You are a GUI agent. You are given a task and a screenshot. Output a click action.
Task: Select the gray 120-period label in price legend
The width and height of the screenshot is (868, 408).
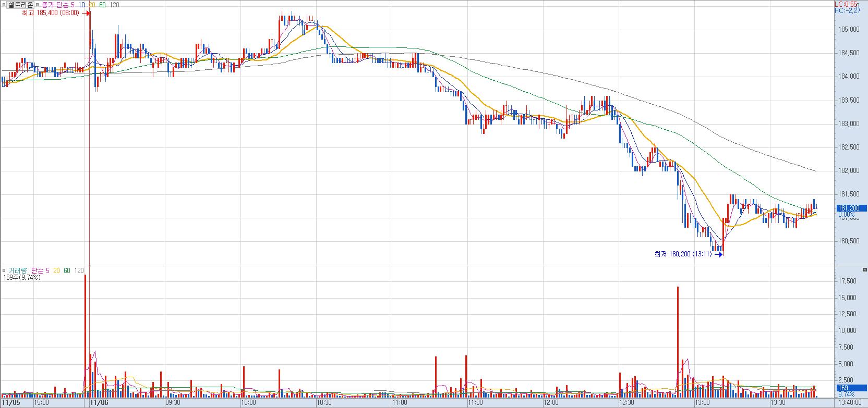[x=115, y=5]
